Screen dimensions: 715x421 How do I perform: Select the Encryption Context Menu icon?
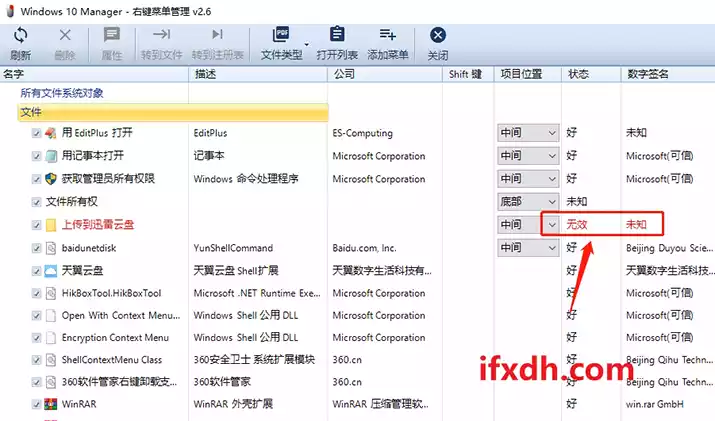tap(51, 338)
